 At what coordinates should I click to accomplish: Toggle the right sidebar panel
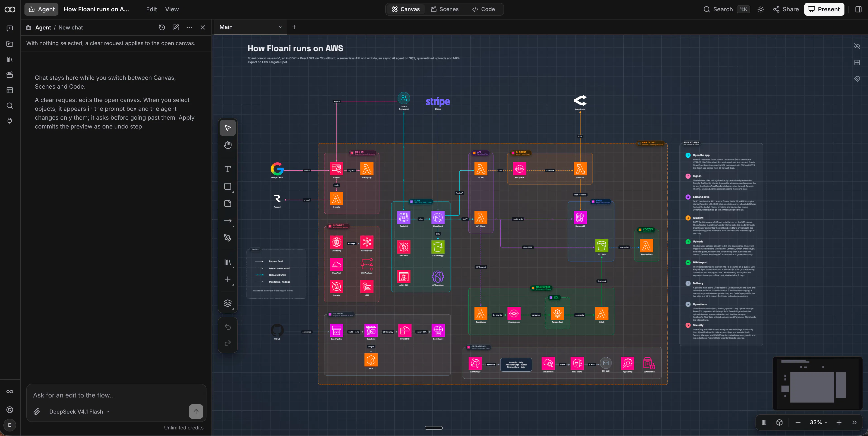[x=858, y=10]
